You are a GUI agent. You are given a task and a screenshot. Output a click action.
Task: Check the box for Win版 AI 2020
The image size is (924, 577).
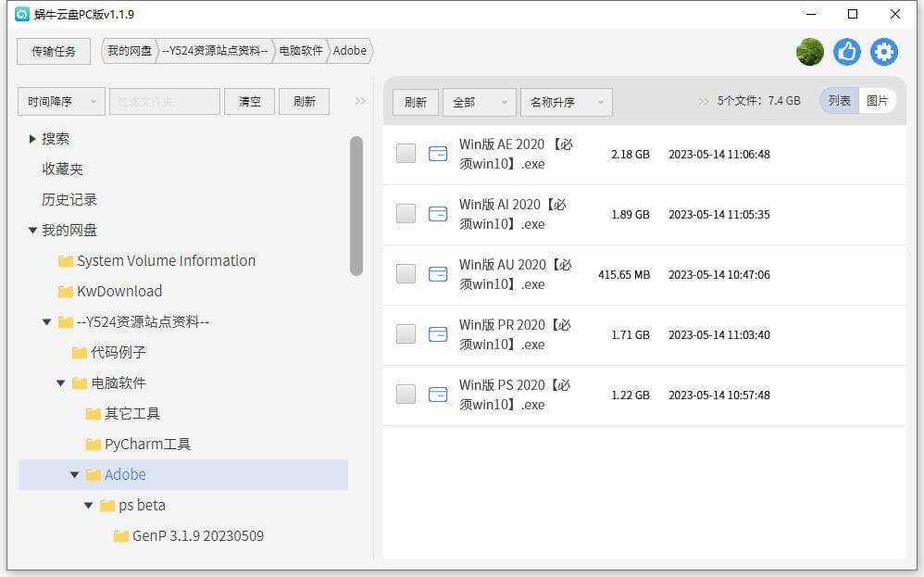point(406,213)
